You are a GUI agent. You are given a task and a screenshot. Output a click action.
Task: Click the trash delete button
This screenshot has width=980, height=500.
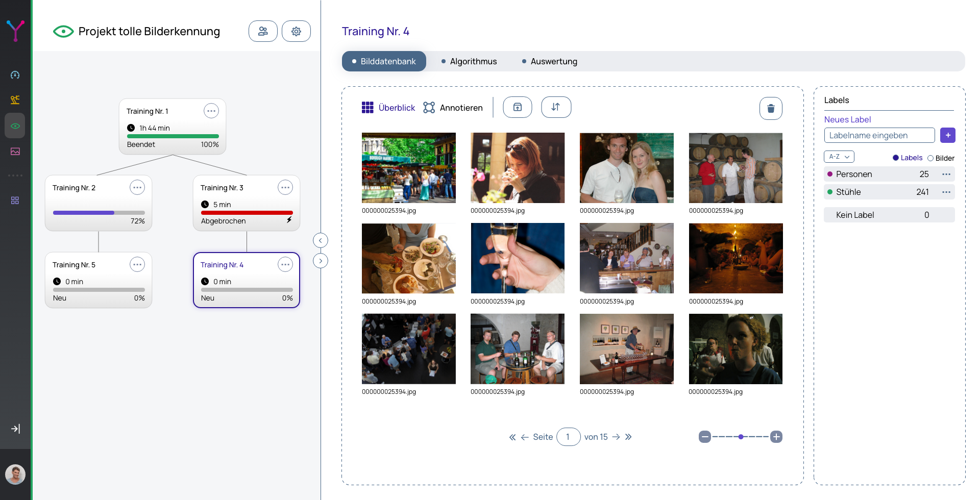(771, 108)
